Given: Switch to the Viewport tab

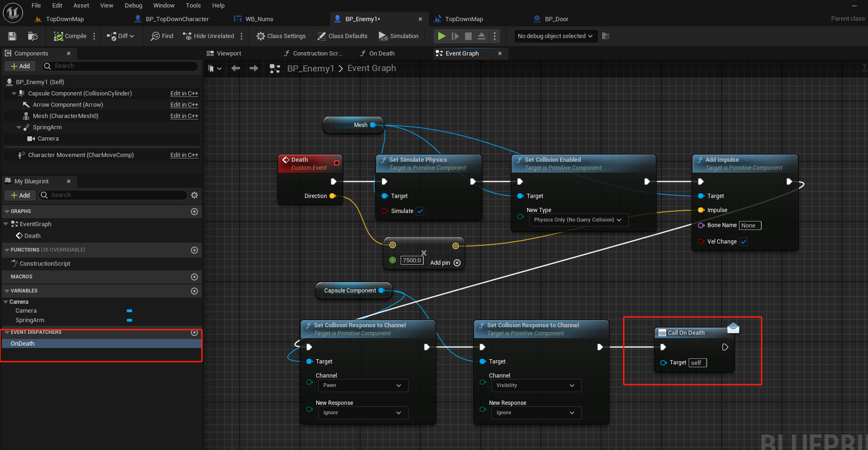Looking at the screenshot, I should point(224,54).
